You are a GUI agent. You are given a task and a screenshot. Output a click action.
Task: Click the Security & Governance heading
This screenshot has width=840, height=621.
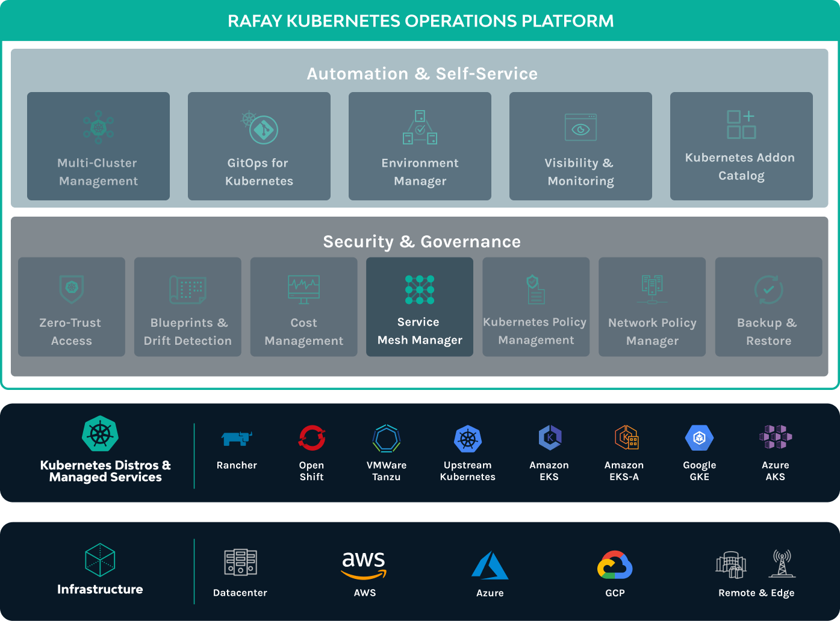(x=422, y=241)
